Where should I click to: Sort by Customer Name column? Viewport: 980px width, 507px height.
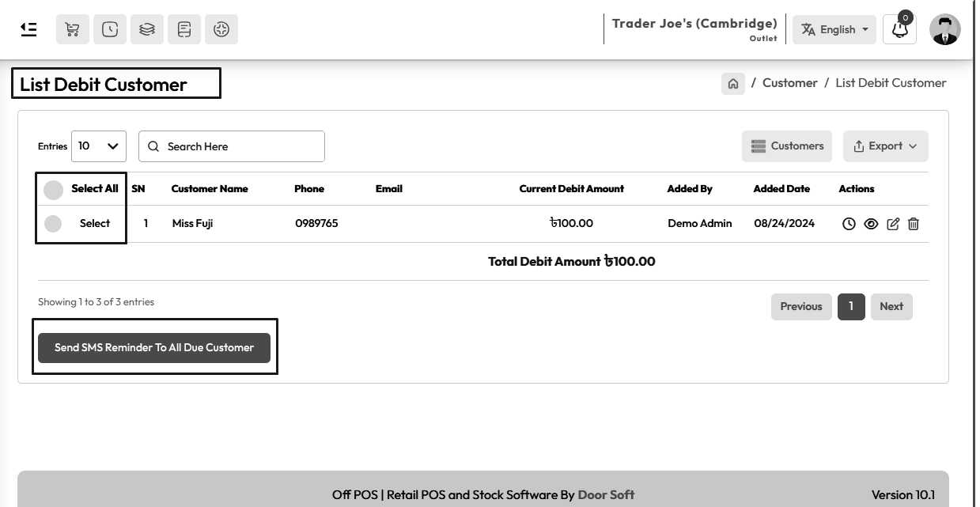click(210, 189)
